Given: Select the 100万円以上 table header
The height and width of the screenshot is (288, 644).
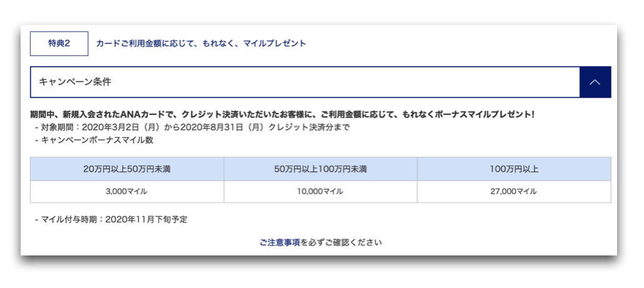Looking at the screenshot, I should pos(514,169).
